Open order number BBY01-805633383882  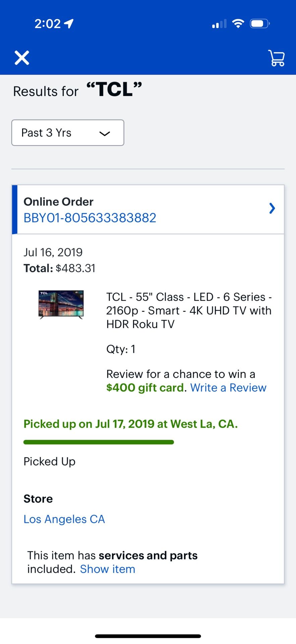click(90, 218)
